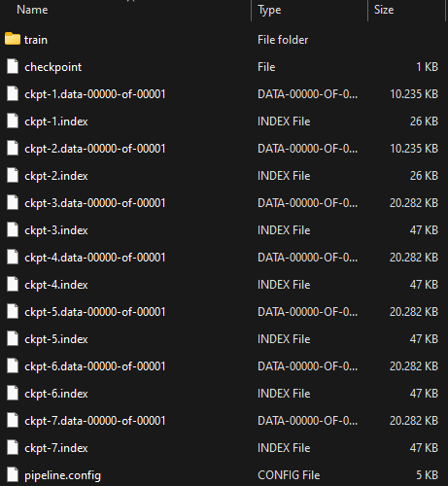Viewport: 448px width, 486px height.
Task: Select the train folder icon
Action: coord(13,39)
